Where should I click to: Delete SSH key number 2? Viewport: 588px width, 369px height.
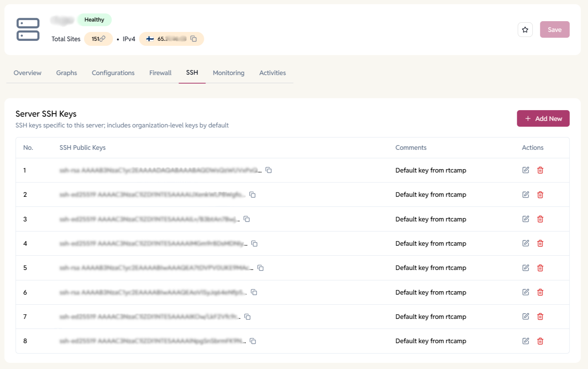click(x=540, y=195)
